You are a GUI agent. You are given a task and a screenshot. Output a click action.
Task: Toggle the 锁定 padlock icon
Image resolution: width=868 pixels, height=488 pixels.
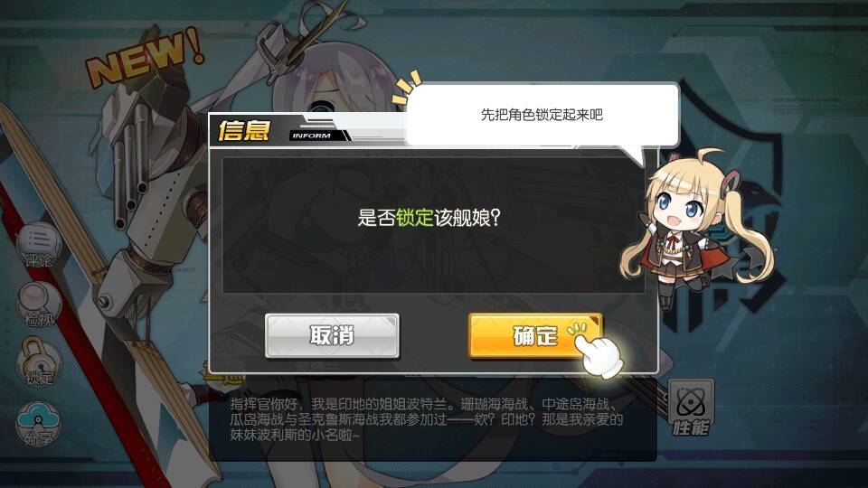39,363
